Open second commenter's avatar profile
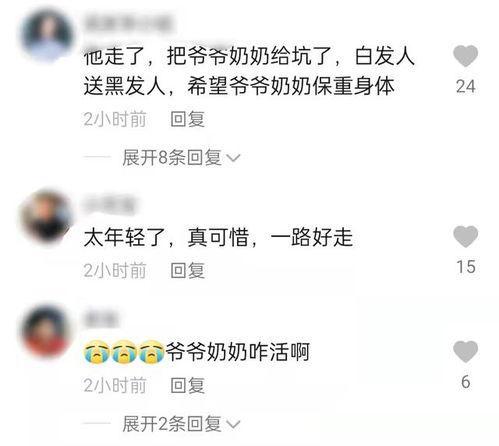Viewport: 499px width, 446px height. coord(46,216)
